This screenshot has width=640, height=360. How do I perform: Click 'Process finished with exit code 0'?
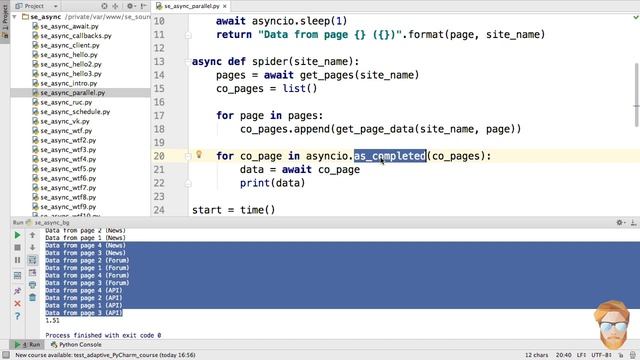[103, 335]
